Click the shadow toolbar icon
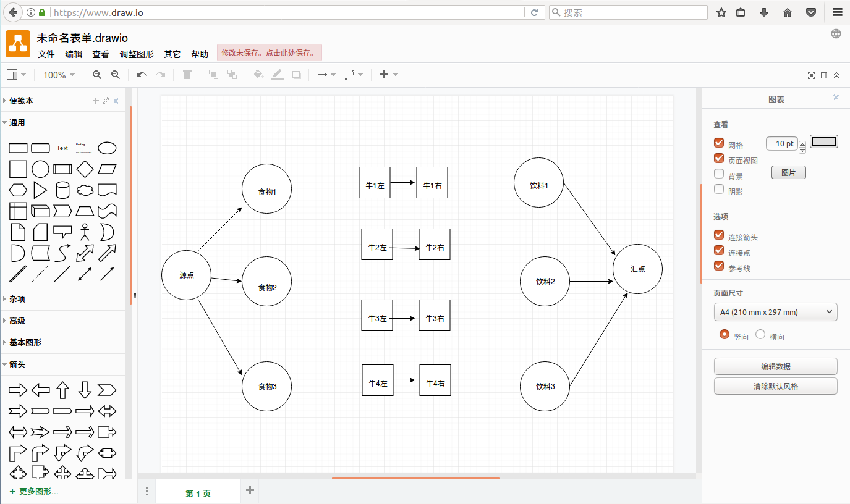Image resolution: width=850 pixels, height=504 pixels. (296, 75)
